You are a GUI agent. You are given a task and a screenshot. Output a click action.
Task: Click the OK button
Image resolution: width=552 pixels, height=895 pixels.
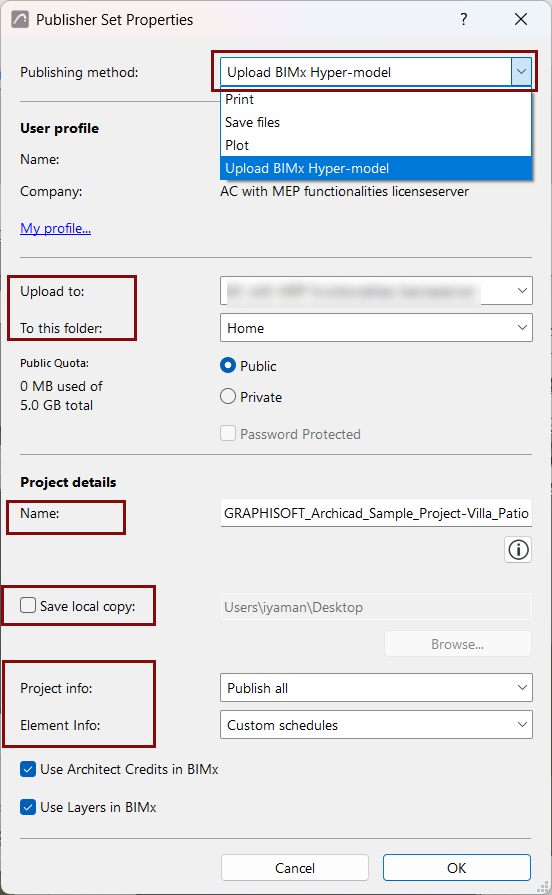tap(457, 868)
